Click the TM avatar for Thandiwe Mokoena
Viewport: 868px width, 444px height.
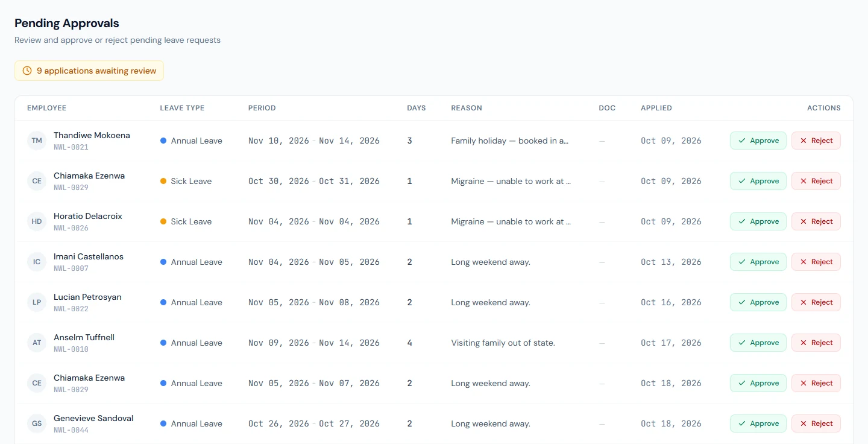coord(37,141)
